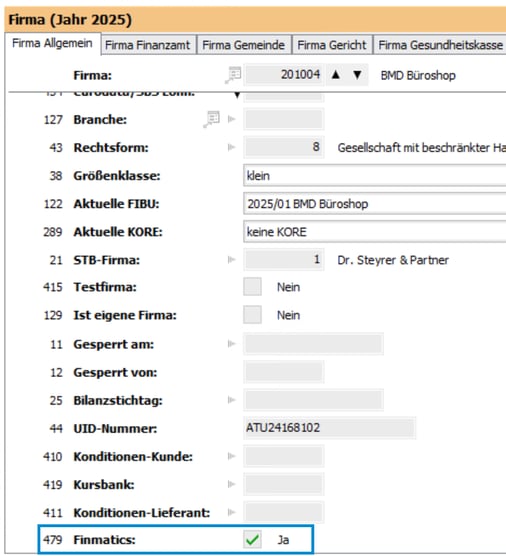Click the arrow icon next to STB-Firma

(x=232, y=260)
